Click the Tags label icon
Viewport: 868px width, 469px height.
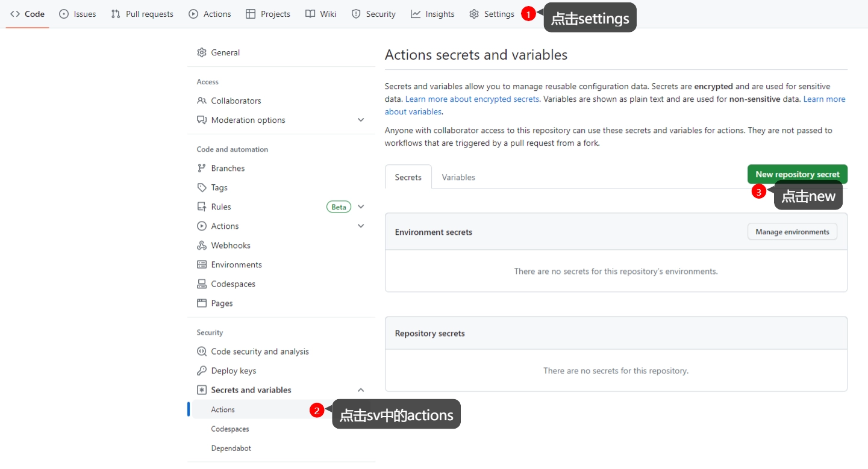tap(202, 187)
